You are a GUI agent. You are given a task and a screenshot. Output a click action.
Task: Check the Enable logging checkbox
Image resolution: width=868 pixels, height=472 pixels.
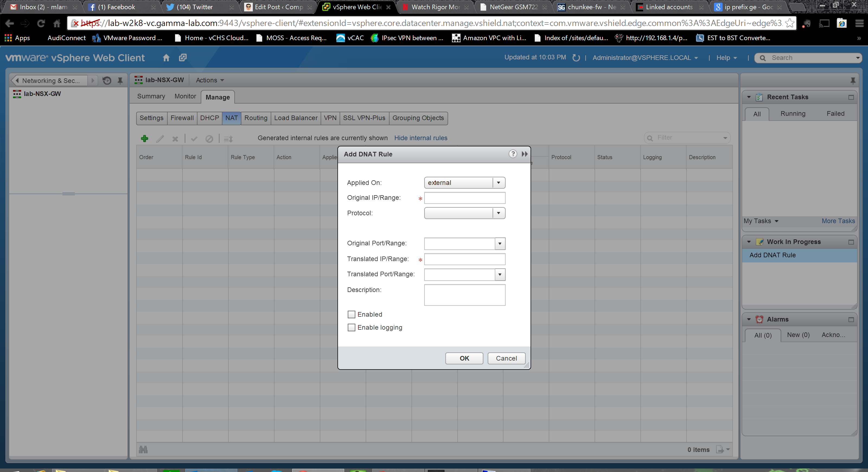pyautogui.click(x=352, y=327)
